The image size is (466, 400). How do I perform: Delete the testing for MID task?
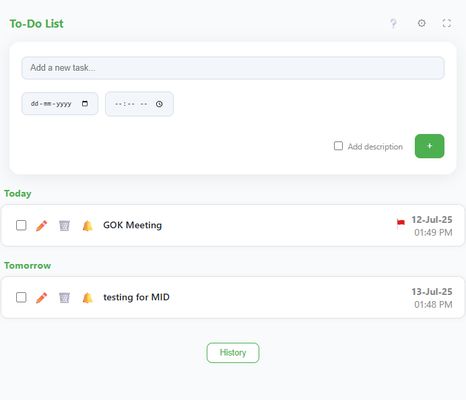pyautogui.click(x=64, y=297)
